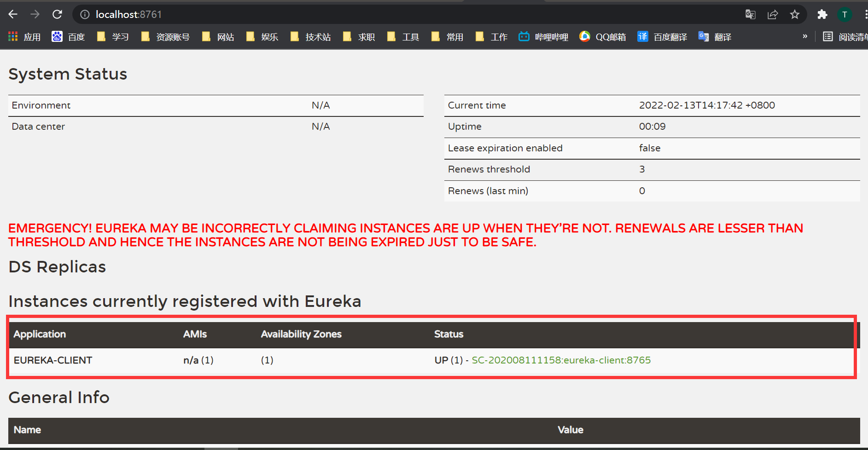Open the 网站 bookmark folder
The height and width of the screenshot is (450, 868).
tap(218, 37)
